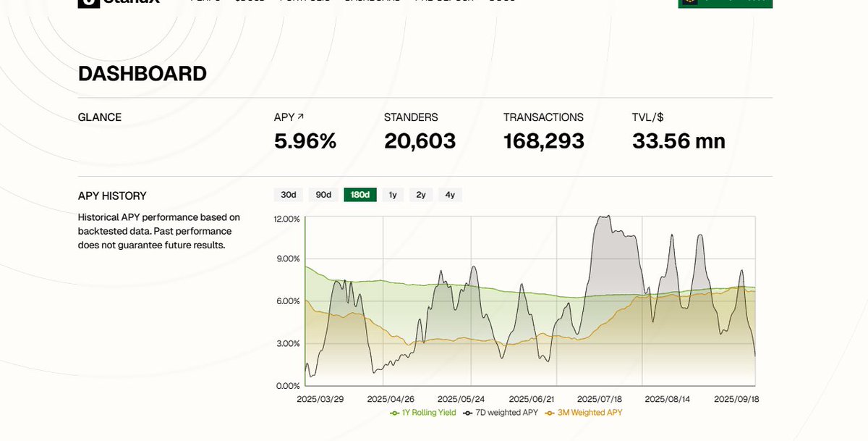Click the 33.56 mn TVL value

(x=678, y=141)
